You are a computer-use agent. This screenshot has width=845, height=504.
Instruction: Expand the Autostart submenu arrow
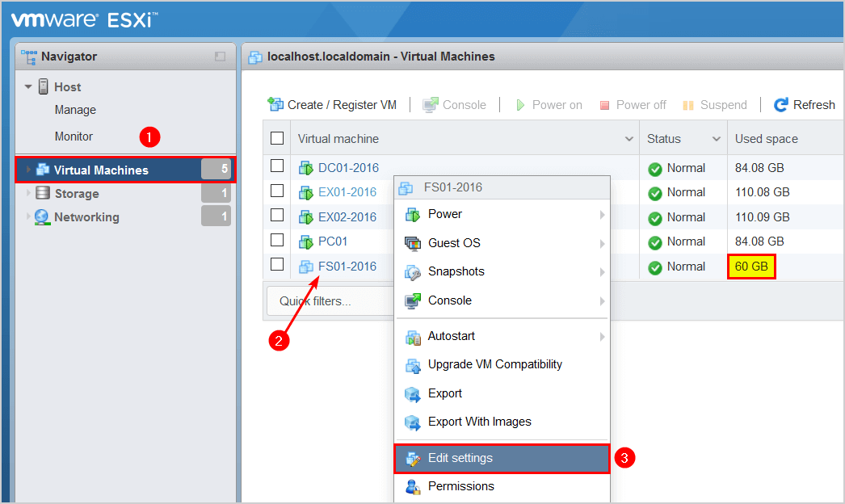pyautogui.click(x=602, y=337)
